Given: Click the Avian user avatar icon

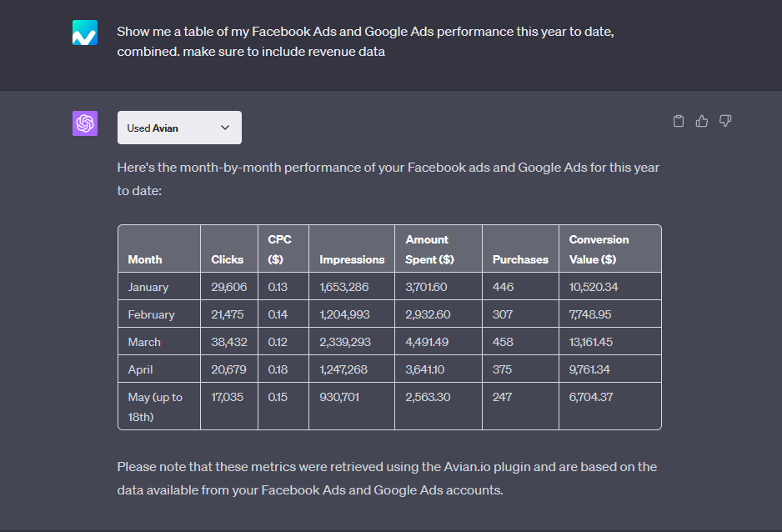Looking at the screenshot, I should [x=85, y=33].
